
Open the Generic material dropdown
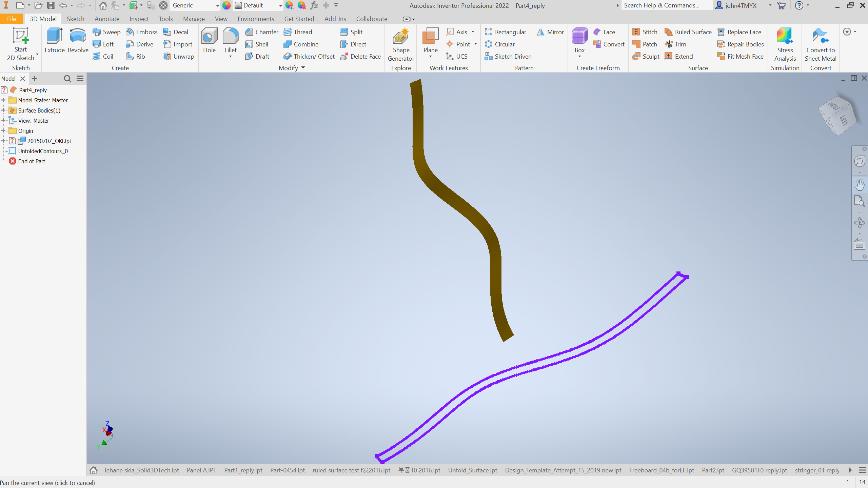coord(217,5)
